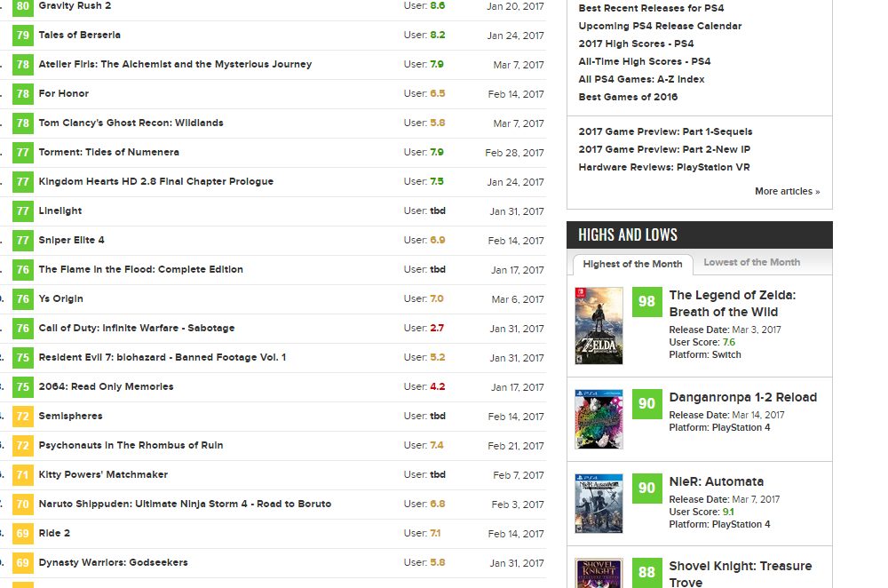
Task: Open Dynasty Warriors: Godseekers
Action: point(114,562)
